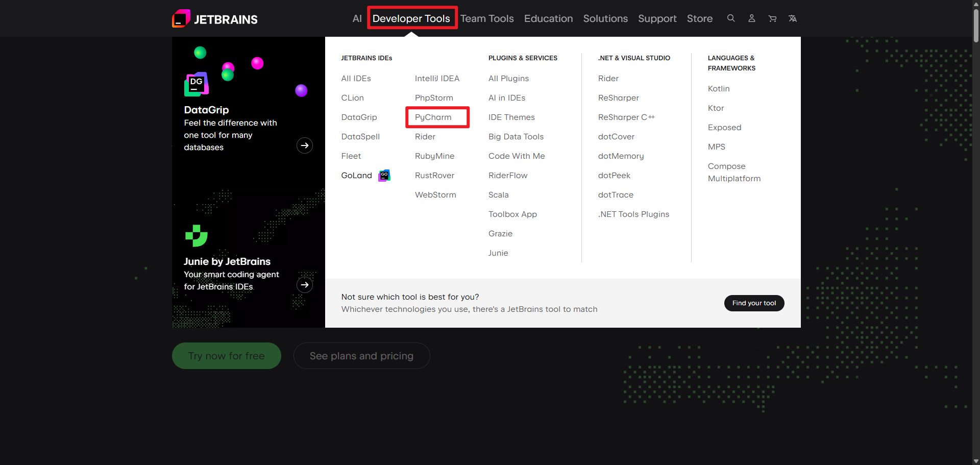Open the All Plugins link
The width and height of the screenshot is (980, 465).
(509, 79)
